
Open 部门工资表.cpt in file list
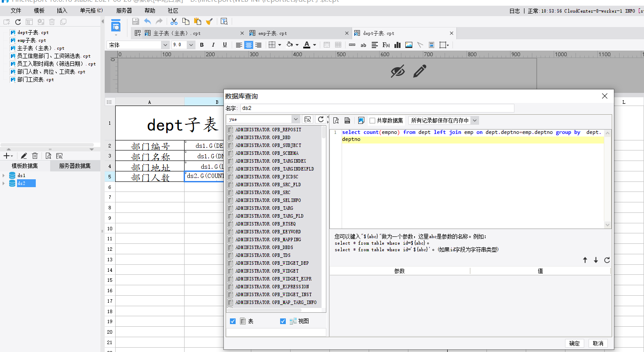coord(36,80)
